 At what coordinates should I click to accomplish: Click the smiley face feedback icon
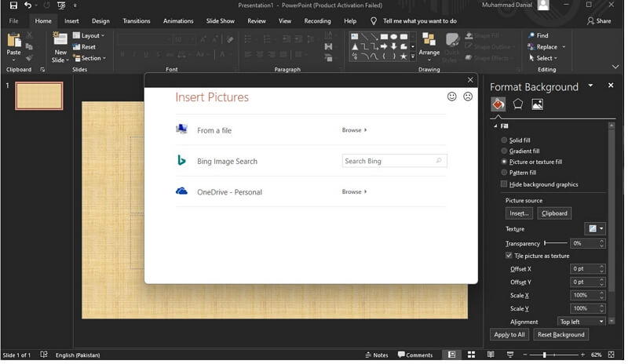coord(452,96)
